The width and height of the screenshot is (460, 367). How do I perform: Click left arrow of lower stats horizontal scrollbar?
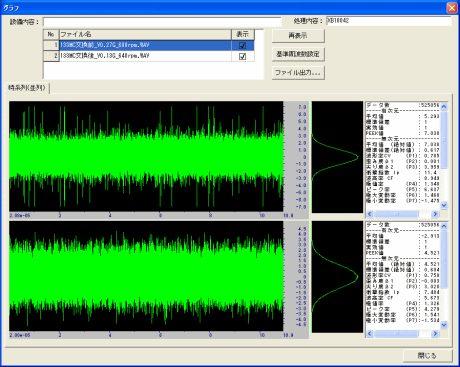pos(370,333)
